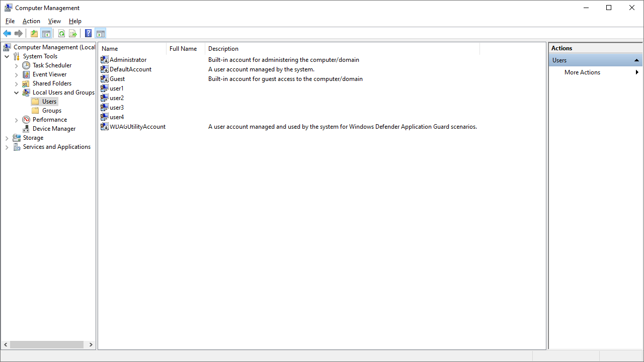
Task: Click the Computer Management title bar icon
Action: 9,8
